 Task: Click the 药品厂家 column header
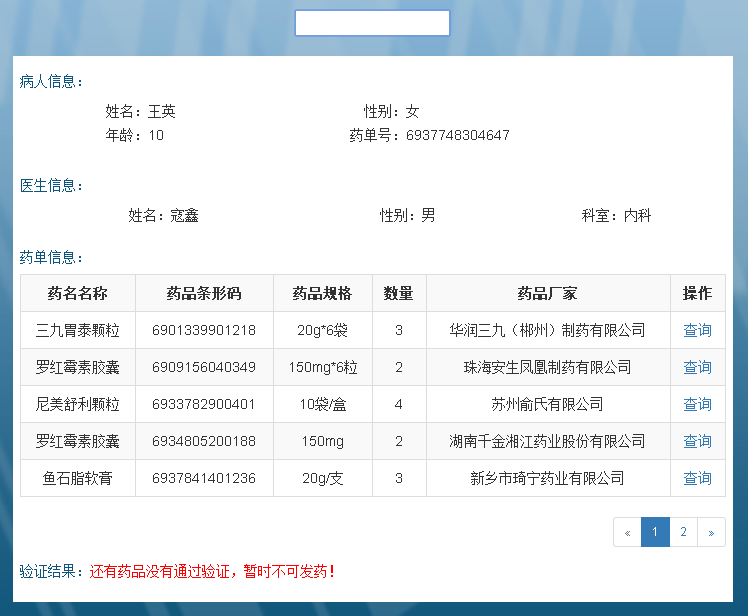(x=548, y=293)
